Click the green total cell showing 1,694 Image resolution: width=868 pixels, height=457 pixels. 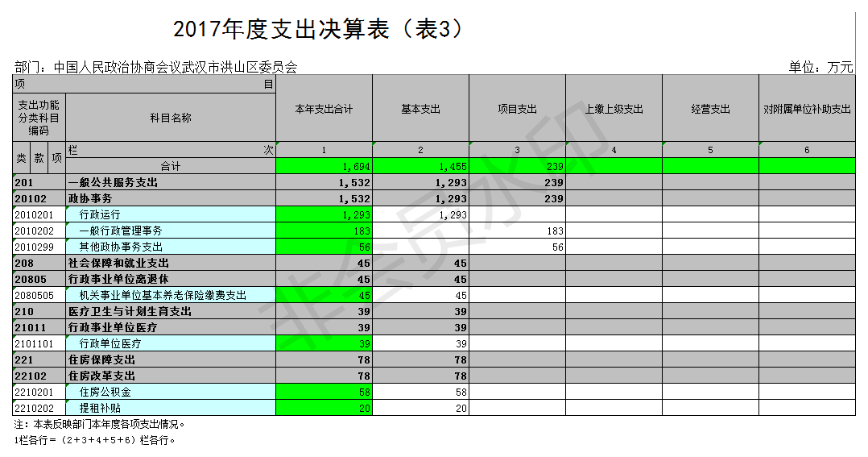click(x=324, y=166)
